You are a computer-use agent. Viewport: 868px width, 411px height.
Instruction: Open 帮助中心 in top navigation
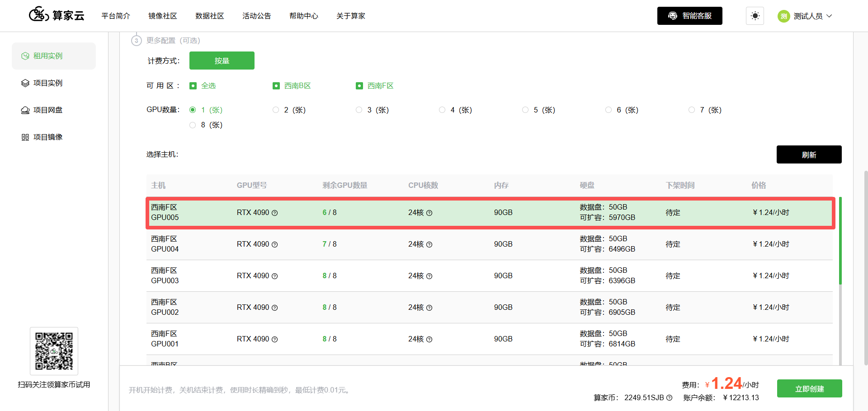click(x=304, y=16)
